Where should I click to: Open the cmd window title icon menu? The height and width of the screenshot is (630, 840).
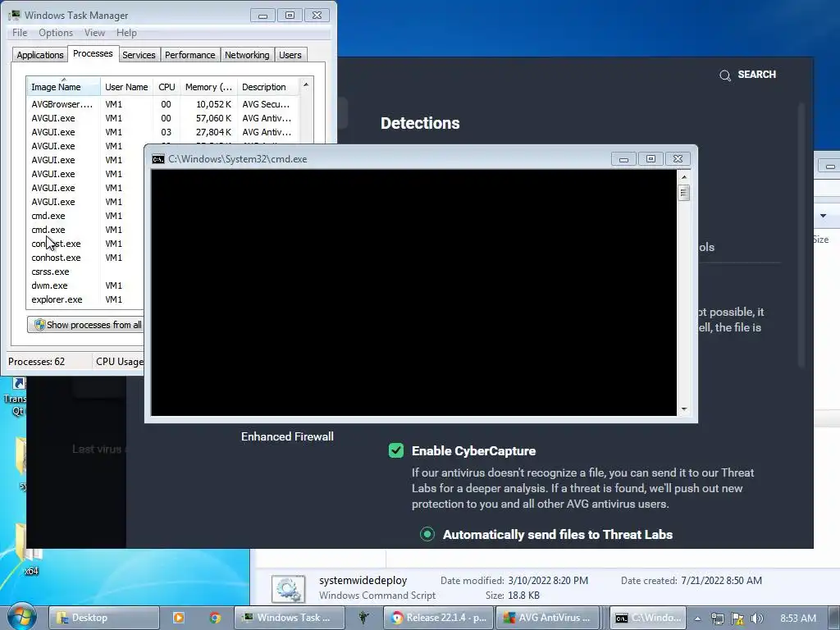coord(158,159)
